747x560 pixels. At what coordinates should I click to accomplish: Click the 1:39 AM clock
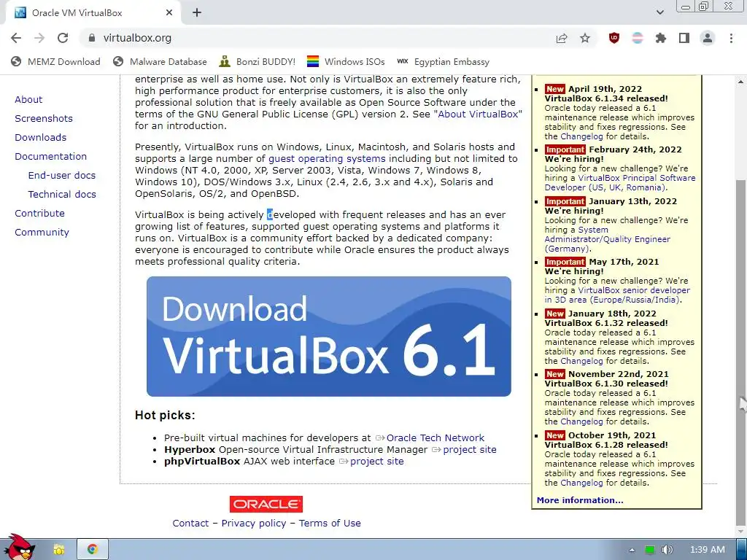click(708, 550)
